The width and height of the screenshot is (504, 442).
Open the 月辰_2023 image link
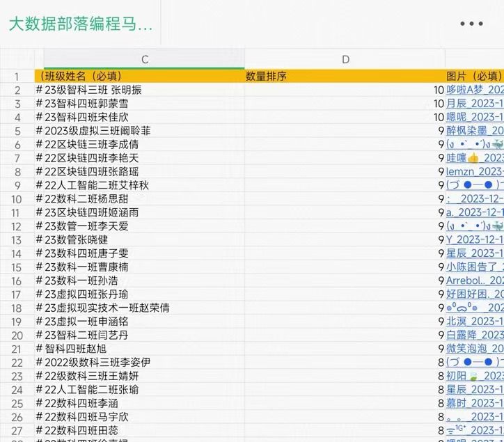coord(474,103)
